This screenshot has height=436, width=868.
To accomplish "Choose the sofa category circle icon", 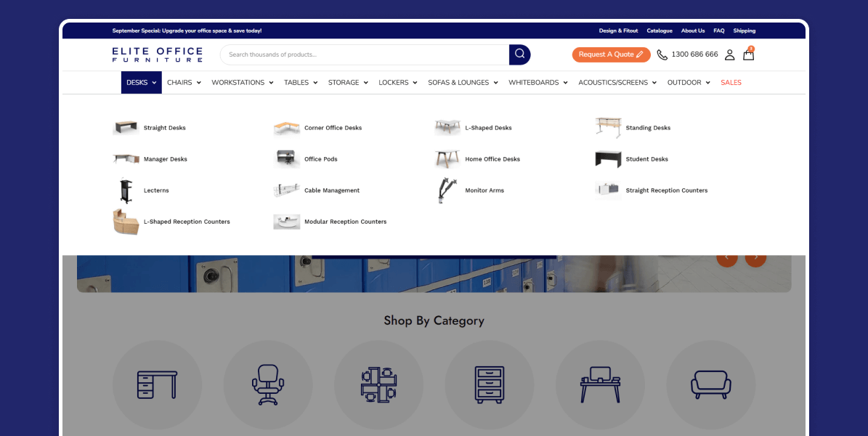I will click(710, 384).
